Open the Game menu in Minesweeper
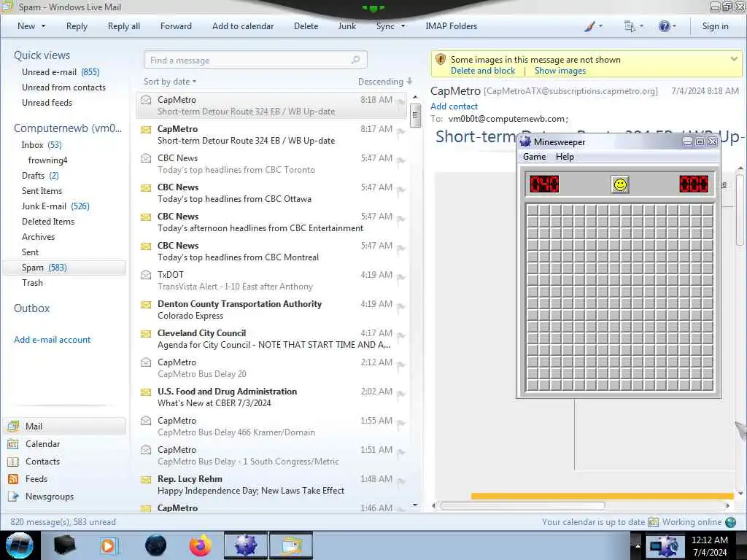The height and width of the screenshot is (560, 747). [x=534, y=157]
